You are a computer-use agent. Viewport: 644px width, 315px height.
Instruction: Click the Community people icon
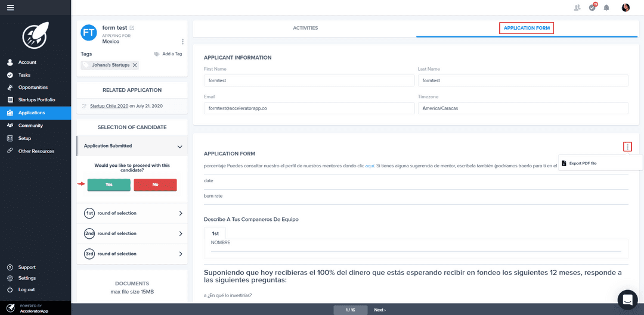pos(10,126)
